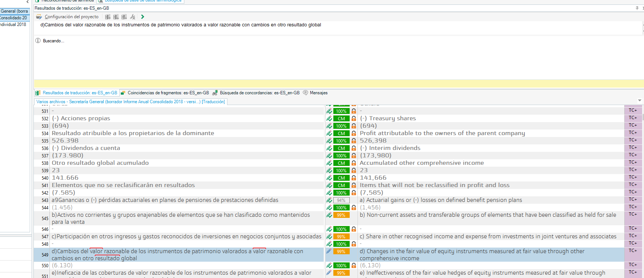Click the pencil status icon of segment 549
The width and height of the screenshot is (644, 278).
pos(329,251)
